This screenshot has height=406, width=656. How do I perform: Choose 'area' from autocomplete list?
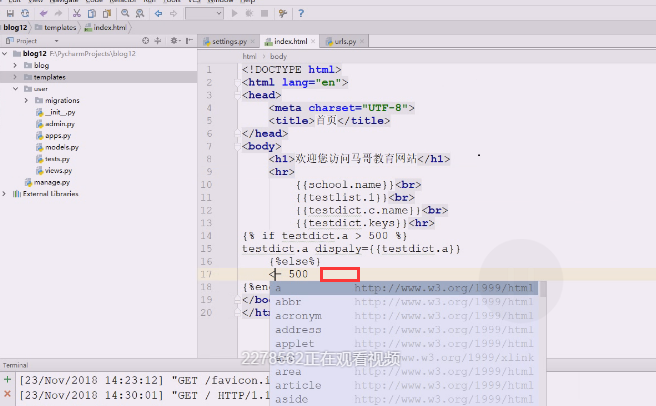[x=405, y=372]
